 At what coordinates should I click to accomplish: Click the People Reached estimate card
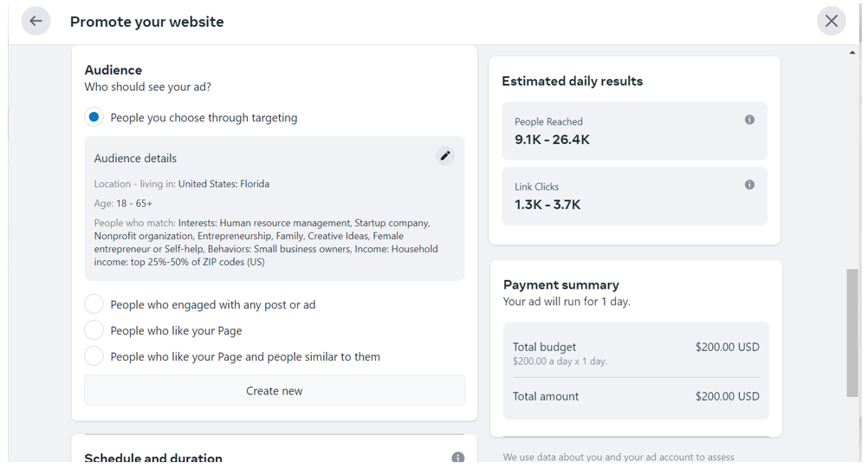click(x=633, y=131)
